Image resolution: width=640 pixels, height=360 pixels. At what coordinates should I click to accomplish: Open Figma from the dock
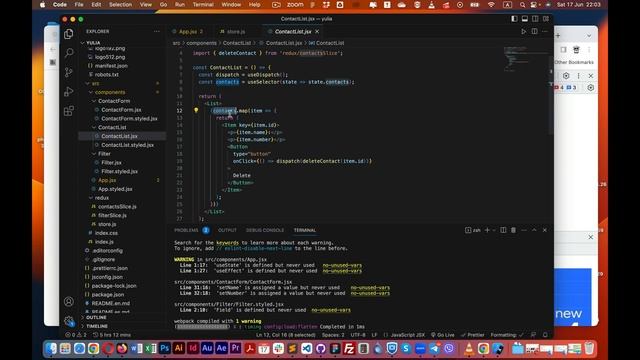click(335, 348)
